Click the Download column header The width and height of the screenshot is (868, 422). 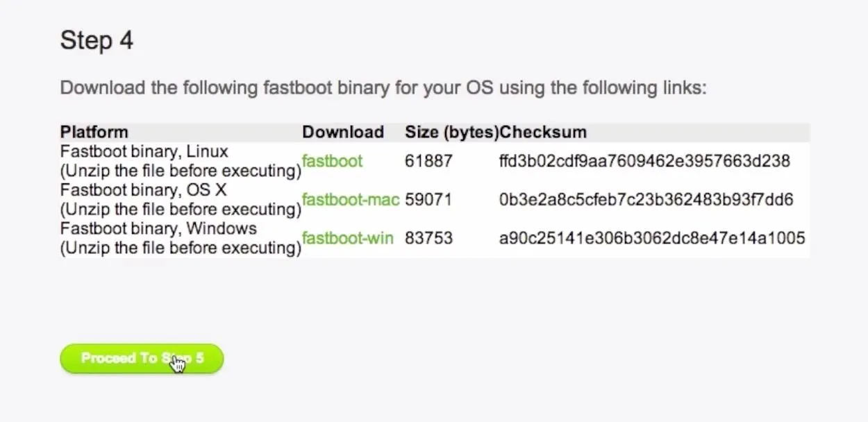click(343, 132)
